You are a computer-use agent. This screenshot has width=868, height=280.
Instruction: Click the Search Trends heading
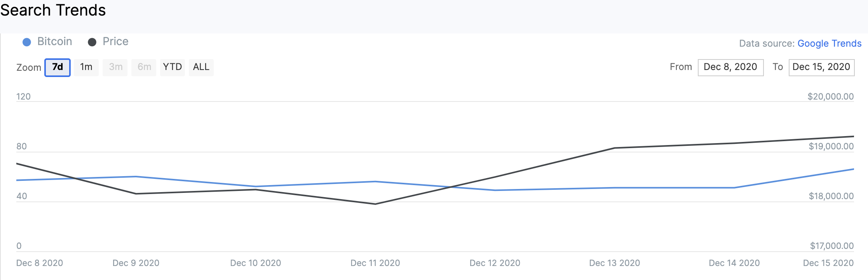tap(53, 10)
